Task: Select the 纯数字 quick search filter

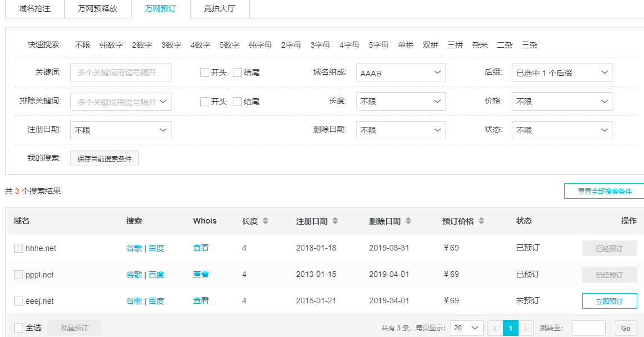Action: pos(111,45)
